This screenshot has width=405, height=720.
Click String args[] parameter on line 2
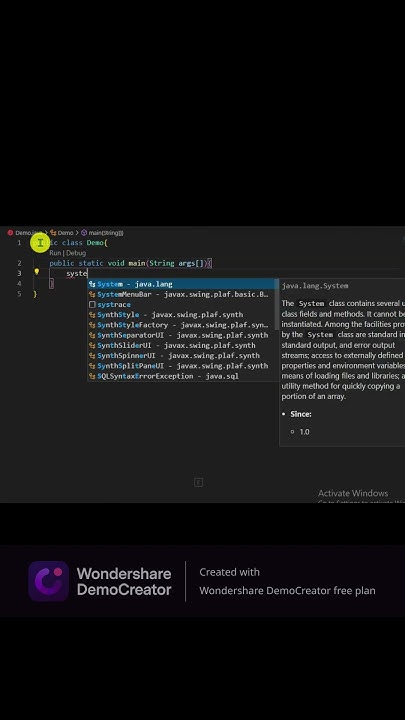177,263
